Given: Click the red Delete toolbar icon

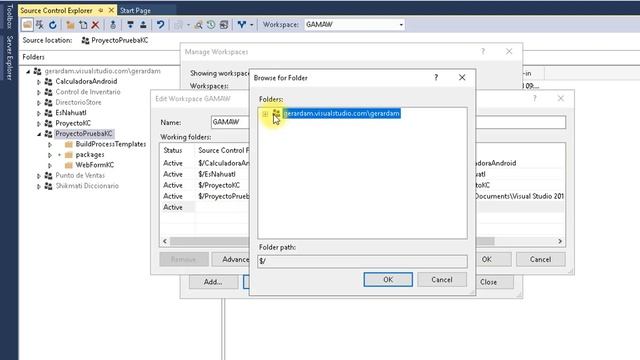Looking at the screenshot, I should [x=96, y=25].
